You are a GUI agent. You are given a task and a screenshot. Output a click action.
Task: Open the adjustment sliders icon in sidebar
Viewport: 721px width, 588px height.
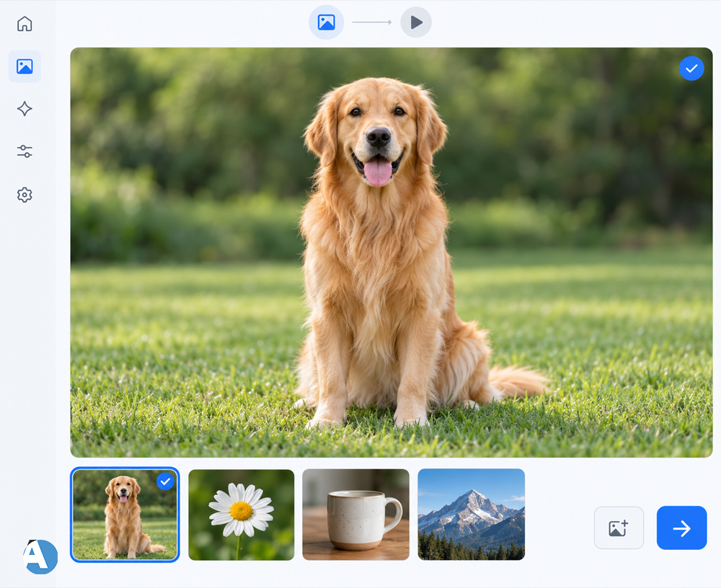[25, 151]
